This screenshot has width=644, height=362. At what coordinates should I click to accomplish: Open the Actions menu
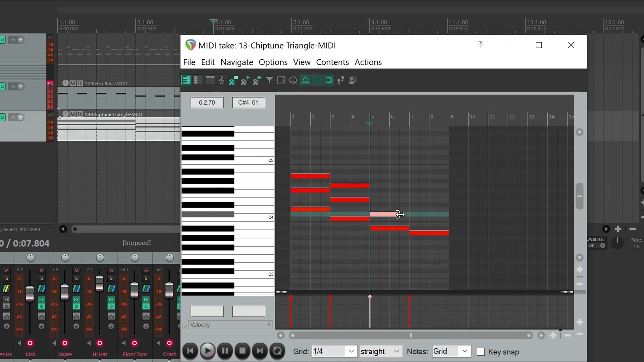(368, 62)
